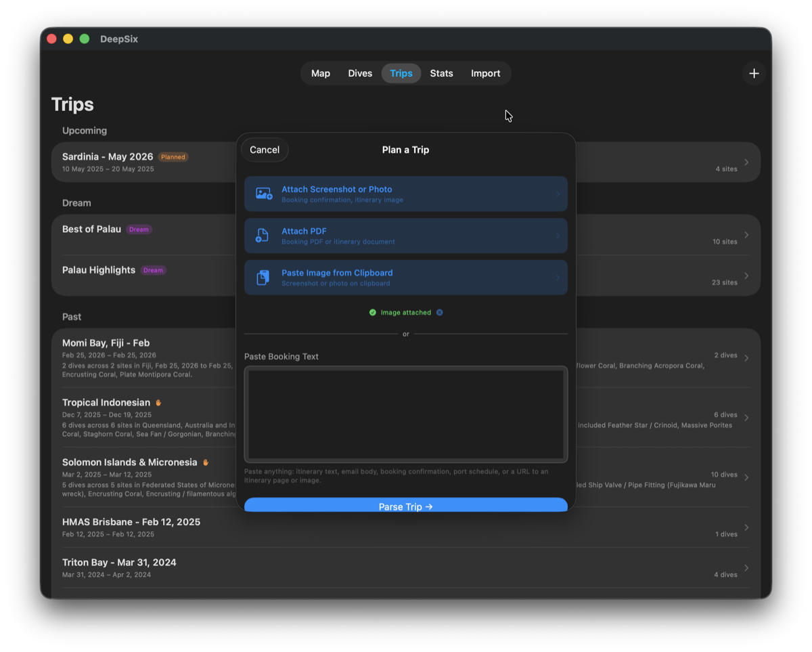
Task: Click the Upcoming section header
Action: (85, 131)
